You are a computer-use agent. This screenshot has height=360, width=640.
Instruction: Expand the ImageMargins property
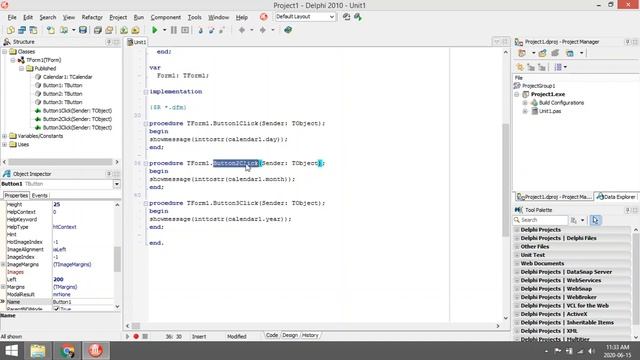click(x=3, y=264)
